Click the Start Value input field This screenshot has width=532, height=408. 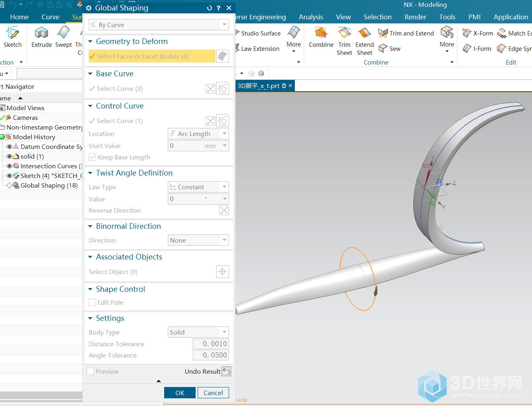(198, 146)
